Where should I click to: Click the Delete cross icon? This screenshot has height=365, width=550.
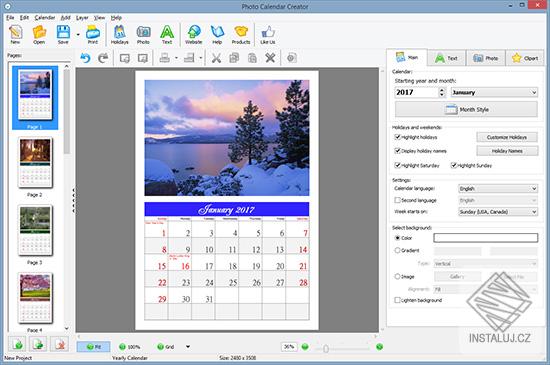pyautogui.click(x=270, y=58)
